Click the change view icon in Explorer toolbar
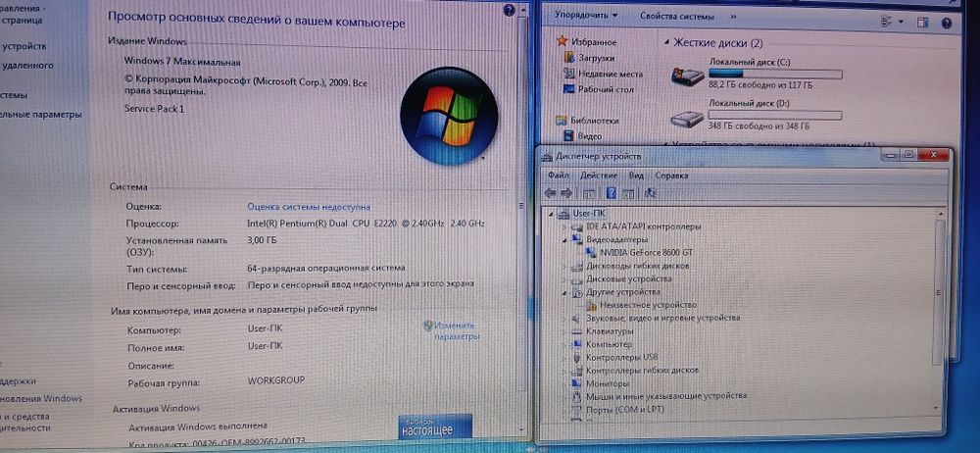Image resolution: width=980 pixels, height=453 pixels. pyautogui.click(x=886, y=22)
